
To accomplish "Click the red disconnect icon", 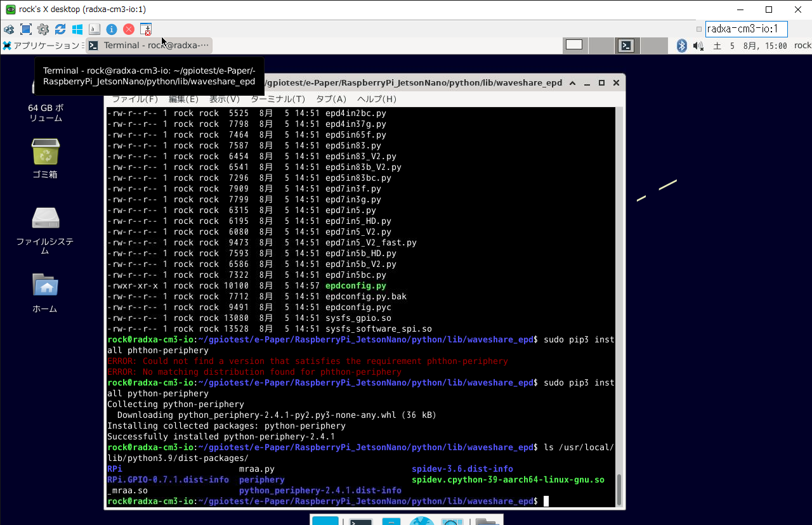I will coord(129,29).
